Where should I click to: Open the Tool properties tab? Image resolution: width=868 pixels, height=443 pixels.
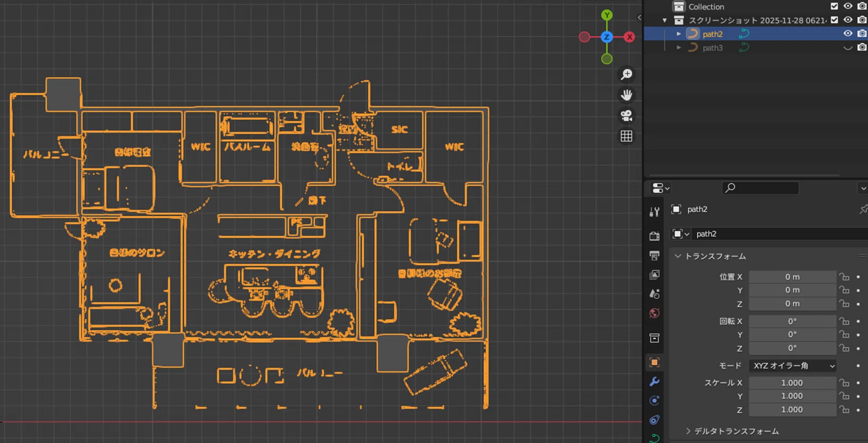(655, 212)
